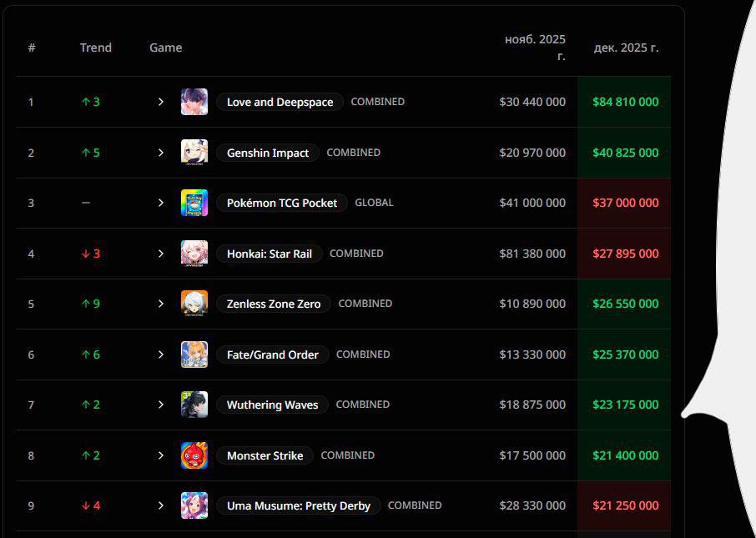Expand the Monster Strike row chevron
The width and height of the screenshot is (756, 538).
161,455
